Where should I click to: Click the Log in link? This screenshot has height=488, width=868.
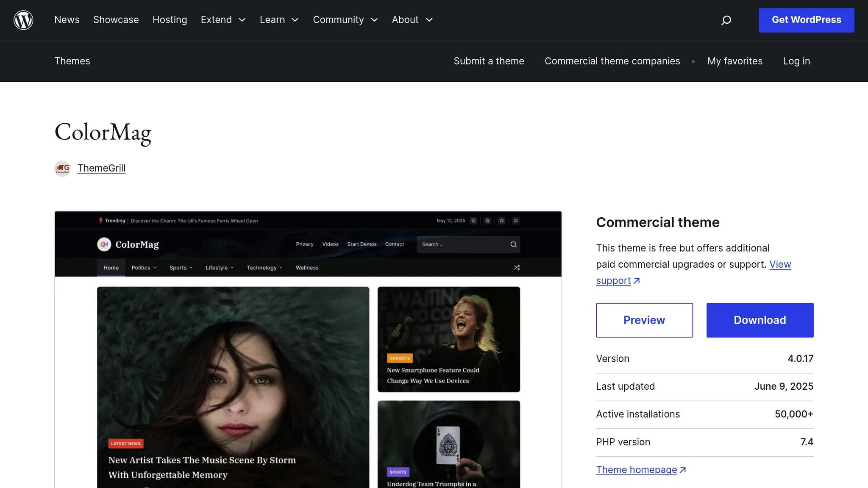pyautogui.click(x=796, y=61)
